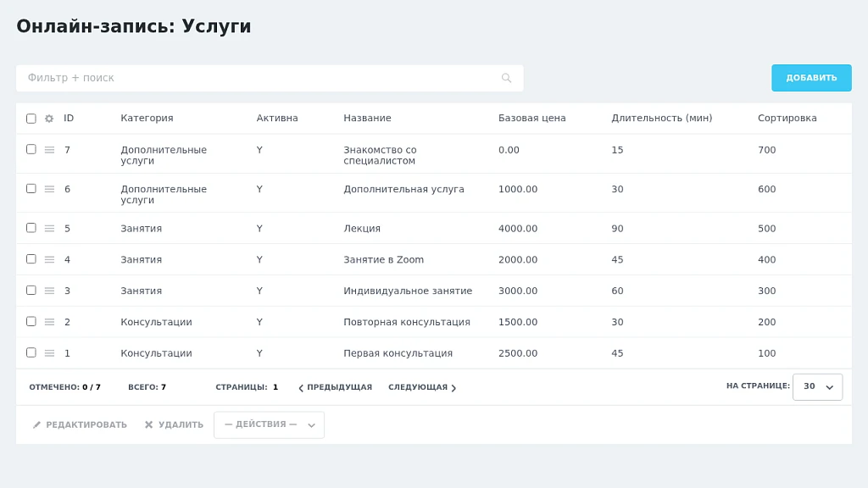Viewport: 868px width, 488px height.
Task: Open row menu for ID 6
Action: (x=49, y=189)
